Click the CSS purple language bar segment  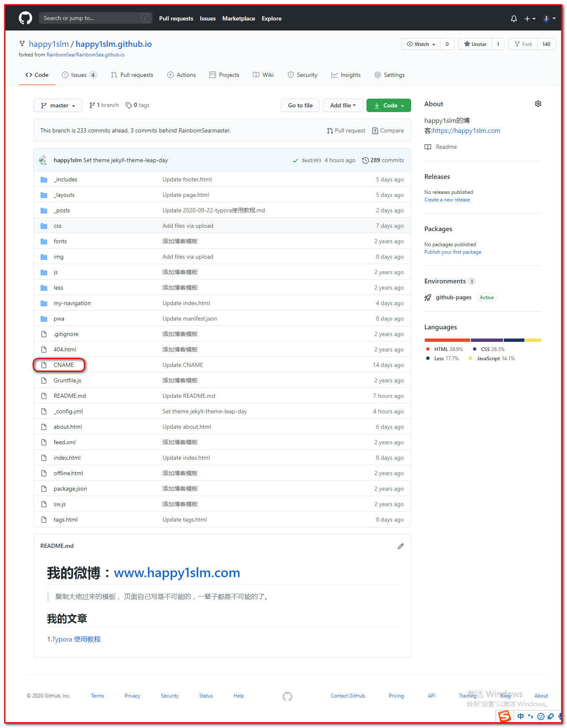click(x=487, y=340)
